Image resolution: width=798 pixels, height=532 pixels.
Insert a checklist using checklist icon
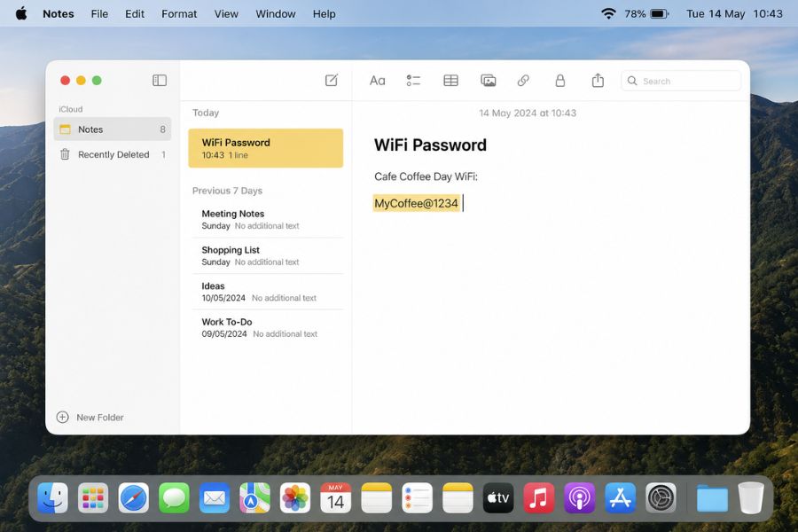[413, 81]
